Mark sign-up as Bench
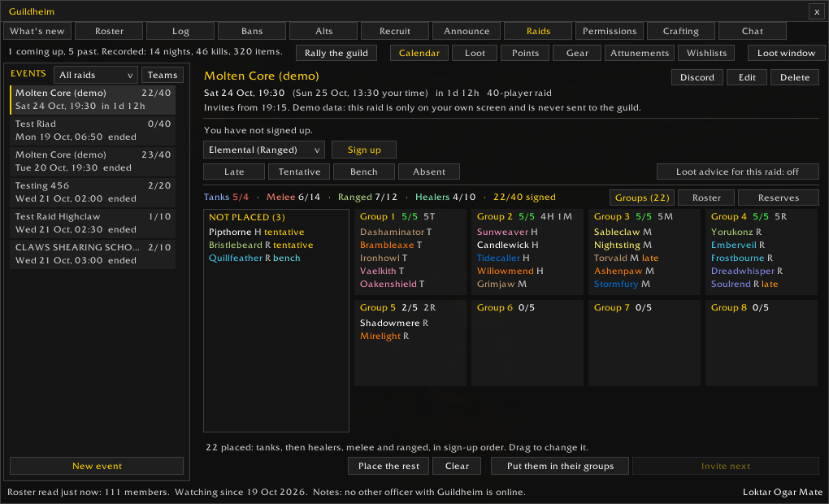This screenshot has height=504, width=829. [x=364, y=172]
